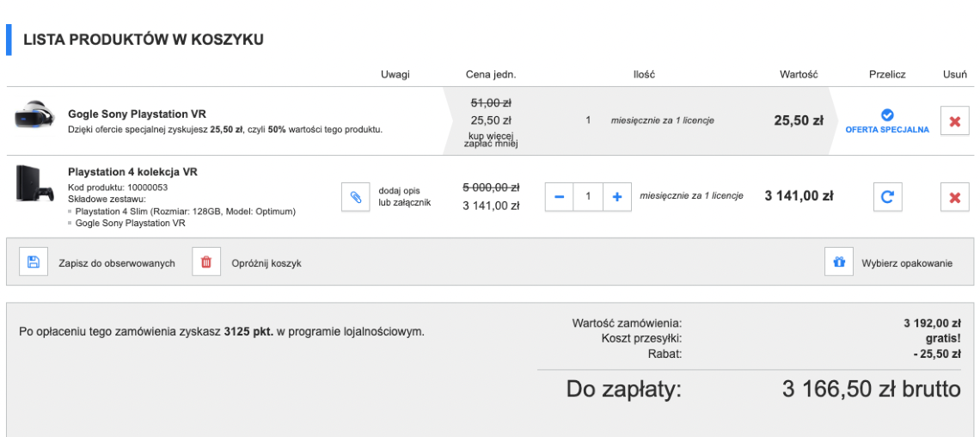The height and width of the screenshot is (437, 980).
Task: Click Wybierz opakowanie link
Action: [907, 263]
